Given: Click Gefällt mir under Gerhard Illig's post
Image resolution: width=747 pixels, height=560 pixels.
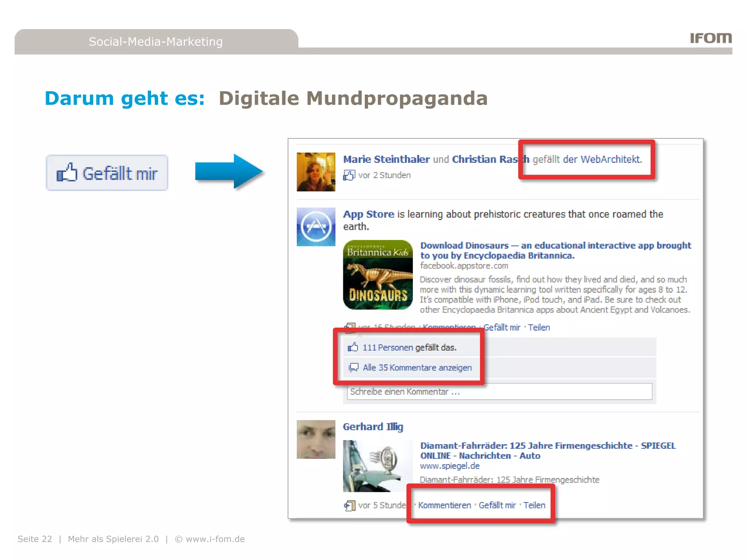Looking at the screenshot, I should click(x=497, y=505).
